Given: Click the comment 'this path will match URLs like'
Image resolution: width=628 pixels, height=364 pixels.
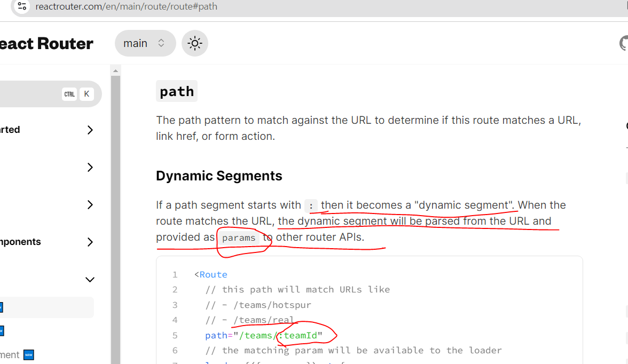Looking at the screenshot, I should coord(297,289).
